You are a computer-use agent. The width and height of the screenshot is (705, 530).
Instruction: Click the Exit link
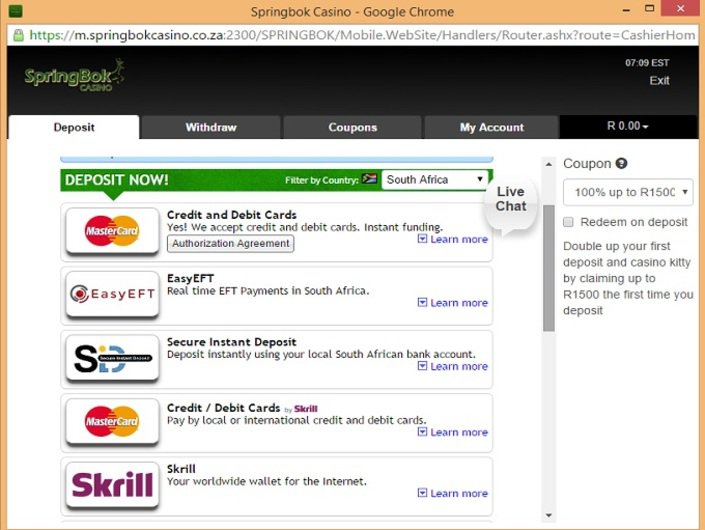click(659, 81)
